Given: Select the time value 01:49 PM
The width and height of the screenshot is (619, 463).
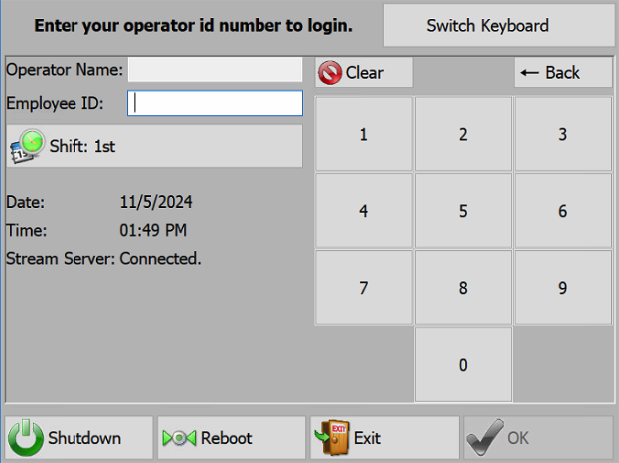Looking at the screenshot, I should tap(153, 230).
